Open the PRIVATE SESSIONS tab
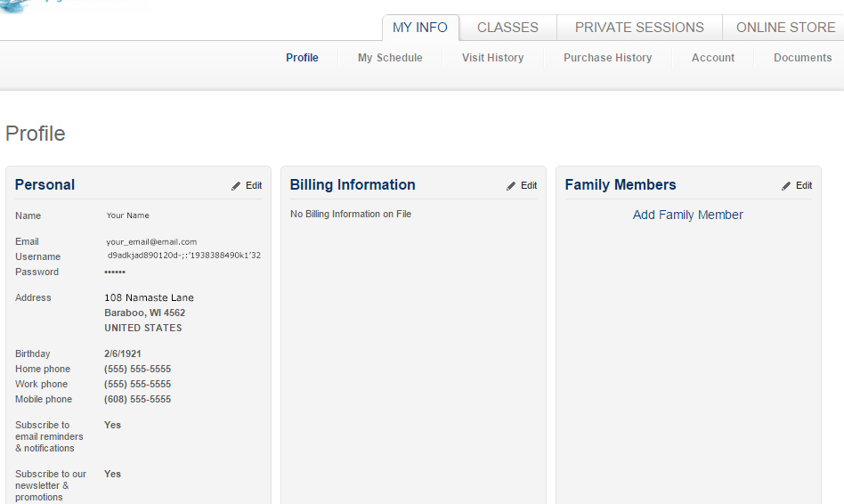This screenshot has height=504, width=844. coord(639,28)
